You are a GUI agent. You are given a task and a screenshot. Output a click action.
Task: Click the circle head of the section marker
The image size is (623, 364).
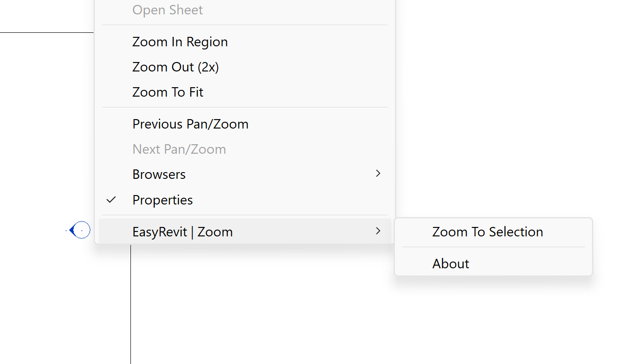click(82, 230)
